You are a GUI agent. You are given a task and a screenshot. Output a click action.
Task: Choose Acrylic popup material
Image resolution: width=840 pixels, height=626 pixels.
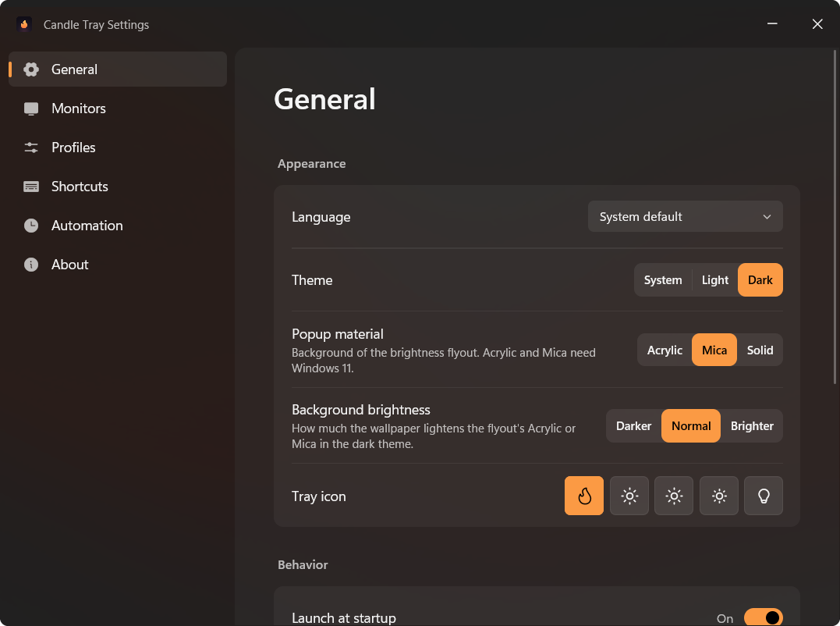[665, 350]
